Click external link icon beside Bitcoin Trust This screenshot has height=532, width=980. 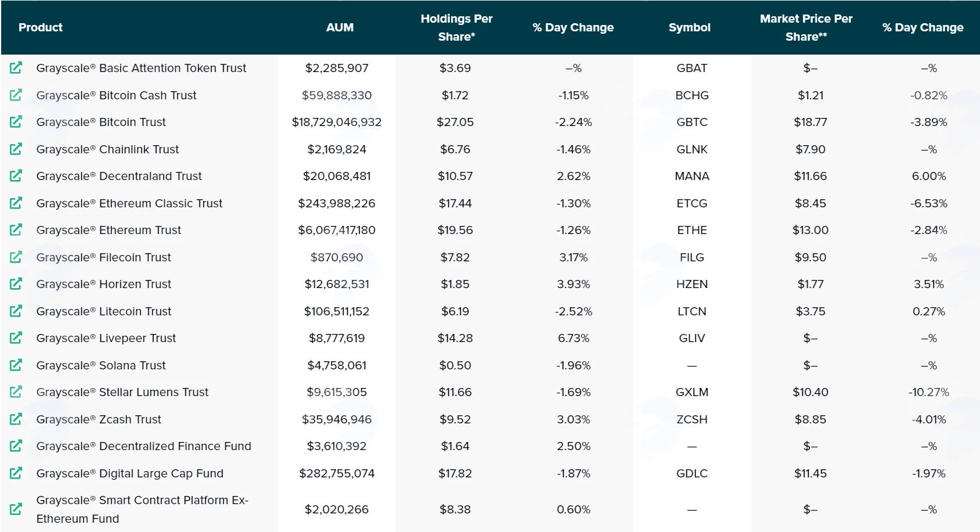tap(16, 122)
